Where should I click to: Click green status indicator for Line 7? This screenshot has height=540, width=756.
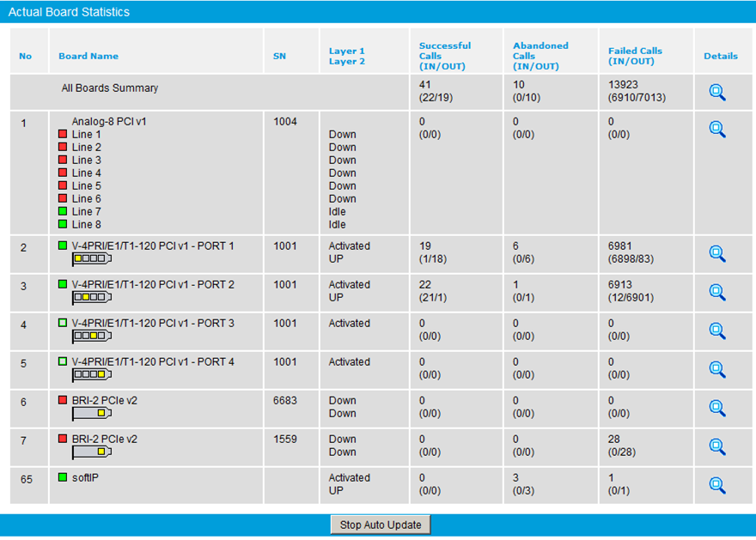[x=63, y=212]
